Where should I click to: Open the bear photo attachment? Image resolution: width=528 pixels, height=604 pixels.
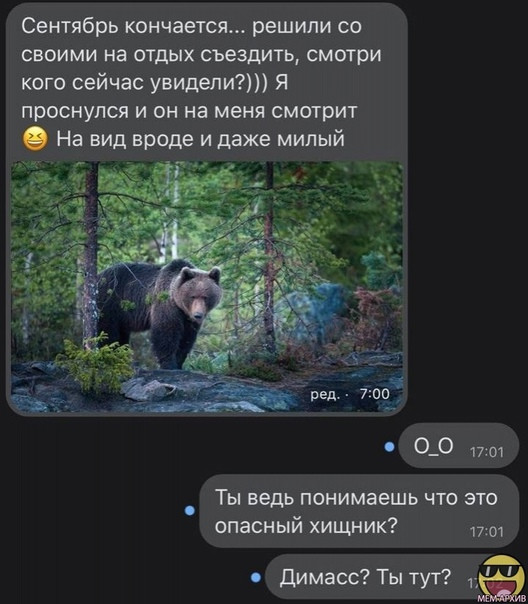click(x=207, y=287)
